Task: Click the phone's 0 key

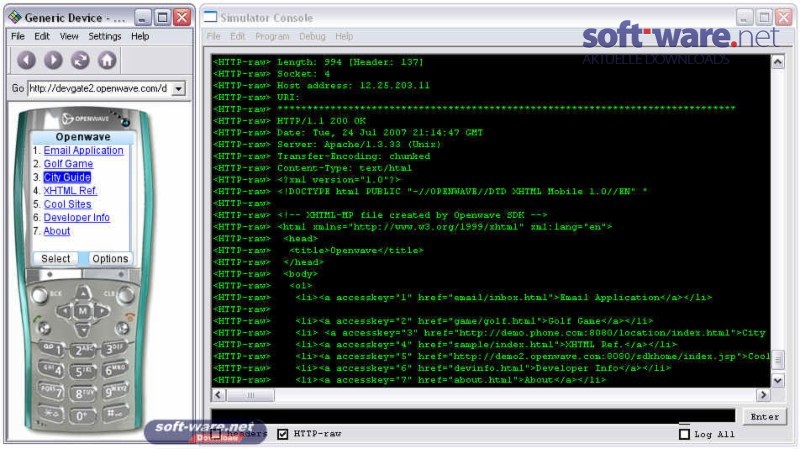Action: [x=83, y=416]
